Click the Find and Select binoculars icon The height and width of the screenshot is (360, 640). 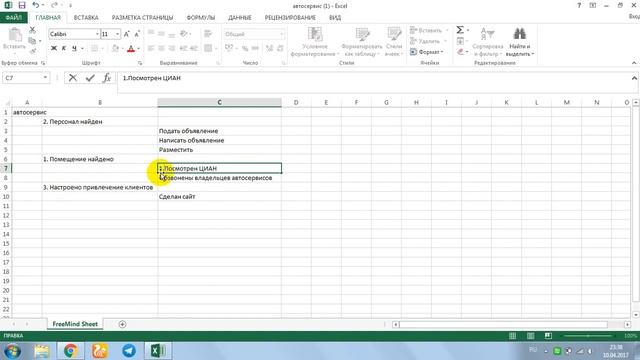point(519,34)
